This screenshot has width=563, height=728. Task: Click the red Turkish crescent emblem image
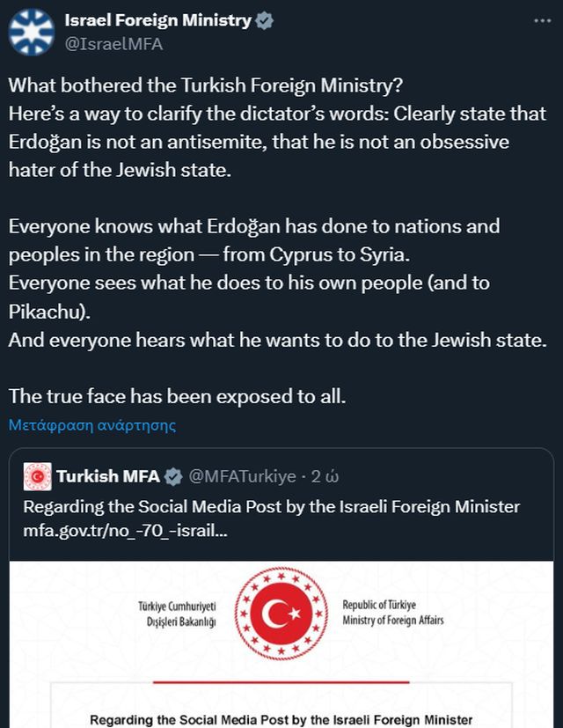click(281, 613)
